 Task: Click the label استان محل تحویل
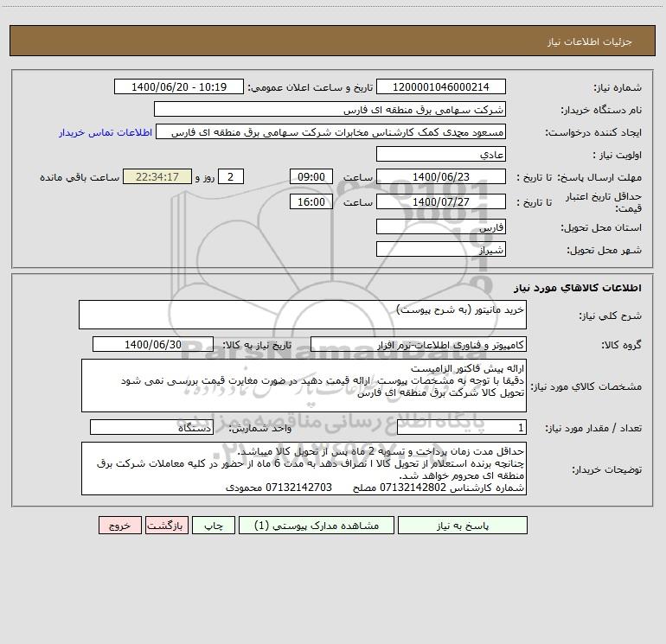[x=601, y=228]
